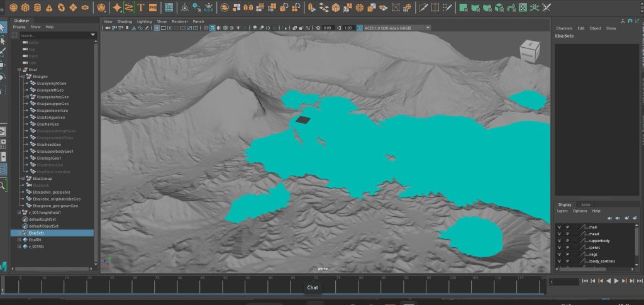Screen dimensions: 644x305
Task: Toggle playback P of hair layer
Action: (x=568, y=227)
